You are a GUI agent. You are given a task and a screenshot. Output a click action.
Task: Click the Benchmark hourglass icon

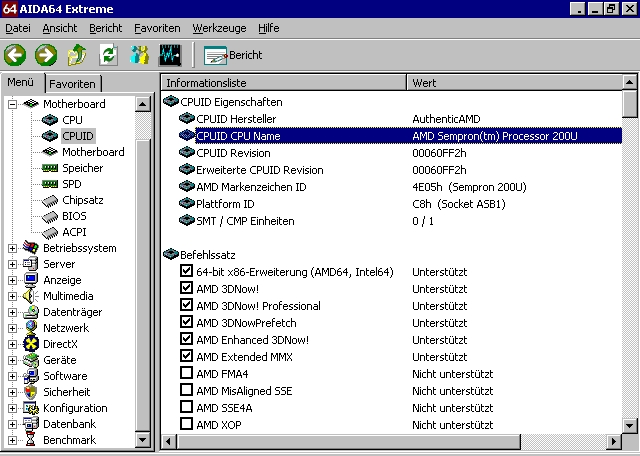[x=31, y=440]
